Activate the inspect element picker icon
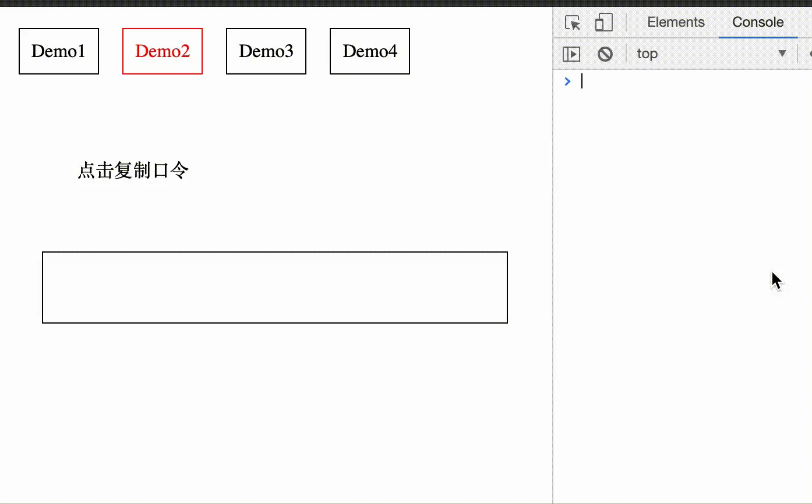This screenshot has width=812, height=504. (x=573, y=23)
